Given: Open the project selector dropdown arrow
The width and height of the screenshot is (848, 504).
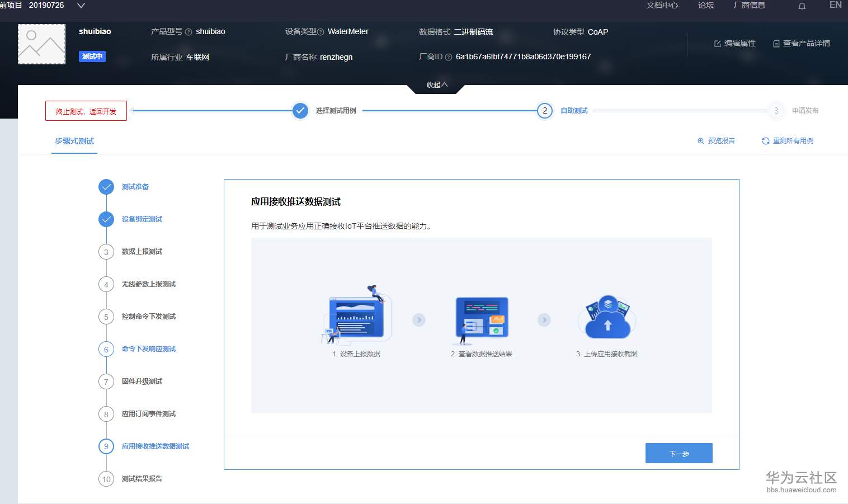Looking at the screenshot, I should (x=81, y=6).
